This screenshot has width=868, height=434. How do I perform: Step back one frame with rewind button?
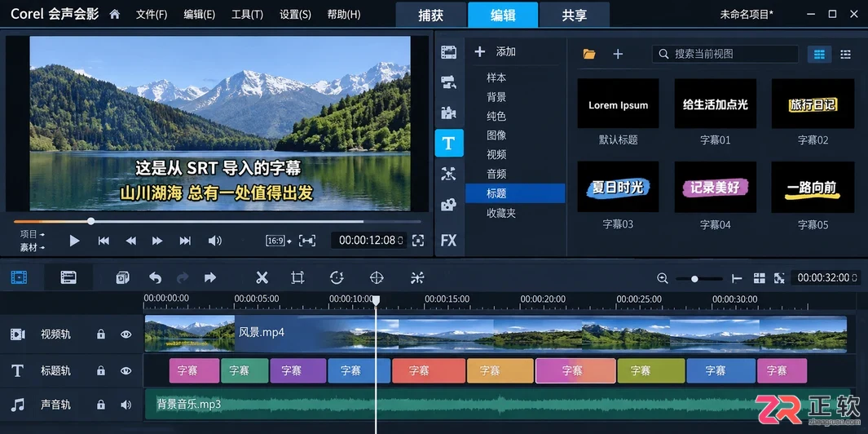130,241
